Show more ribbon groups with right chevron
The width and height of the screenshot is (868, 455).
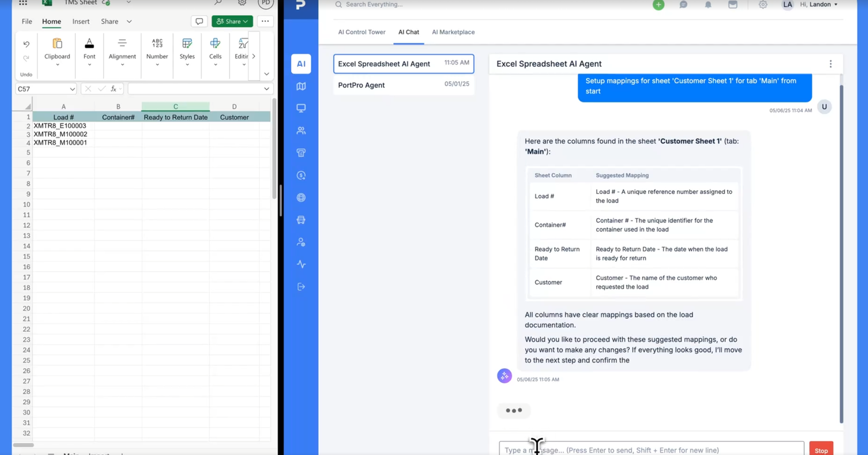pyautogui.click(x=253, y=56)
